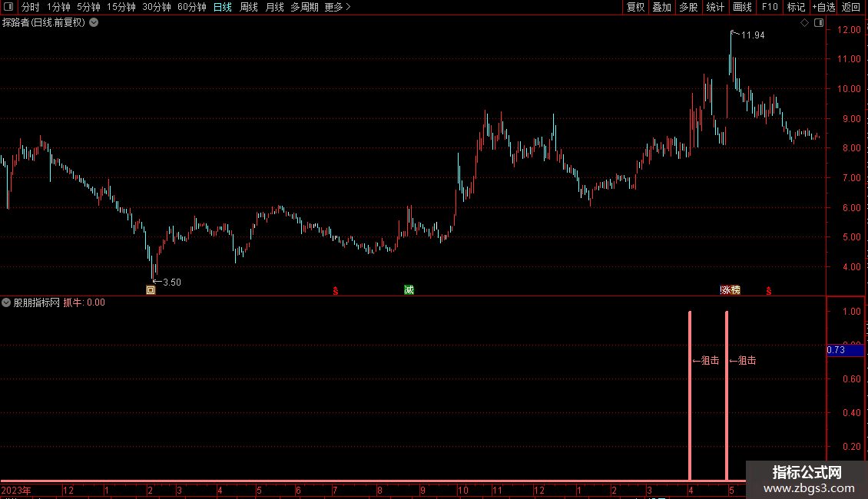
Task: Open the 多周期 multi-period view
Action: (x=304, y=7)
